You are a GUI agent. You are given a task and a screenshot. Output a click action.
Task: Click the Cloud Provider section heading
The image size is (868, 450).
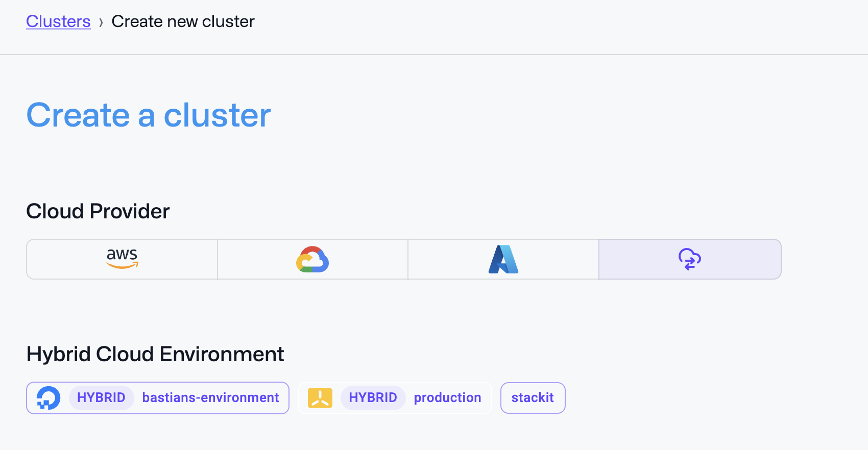(x=98, y=211)
